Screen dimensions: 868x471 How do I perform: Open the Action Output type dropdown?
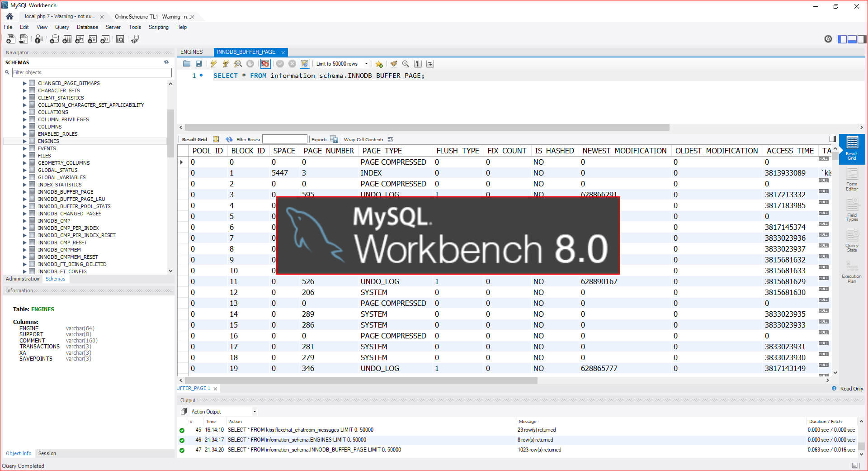coord(255,411)
